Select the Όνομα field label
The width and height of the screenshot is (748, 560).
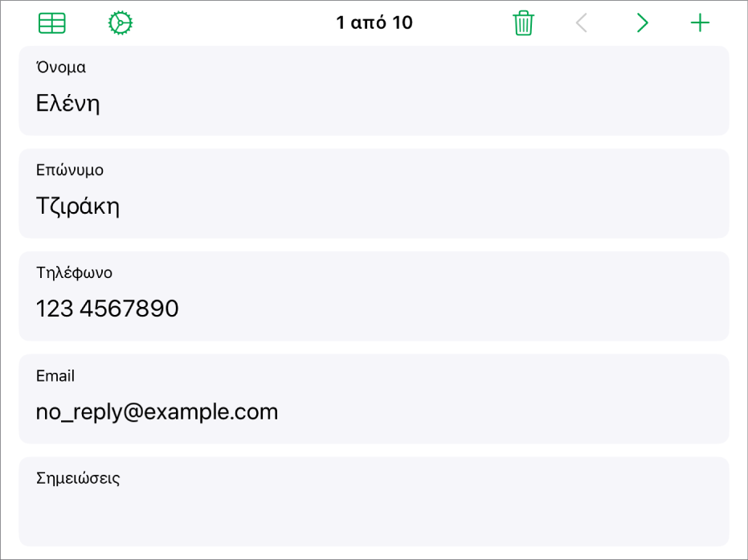click(x=61, y=67)
